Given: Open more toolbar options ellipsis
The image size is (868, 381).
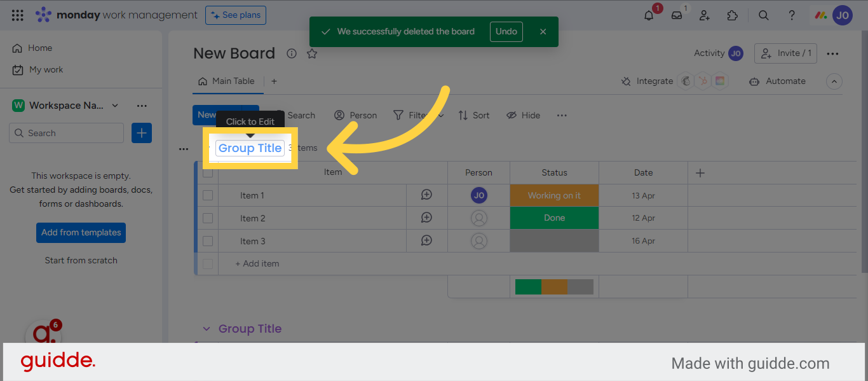Looking at the screenshot, I should click(x=562, y=115).
